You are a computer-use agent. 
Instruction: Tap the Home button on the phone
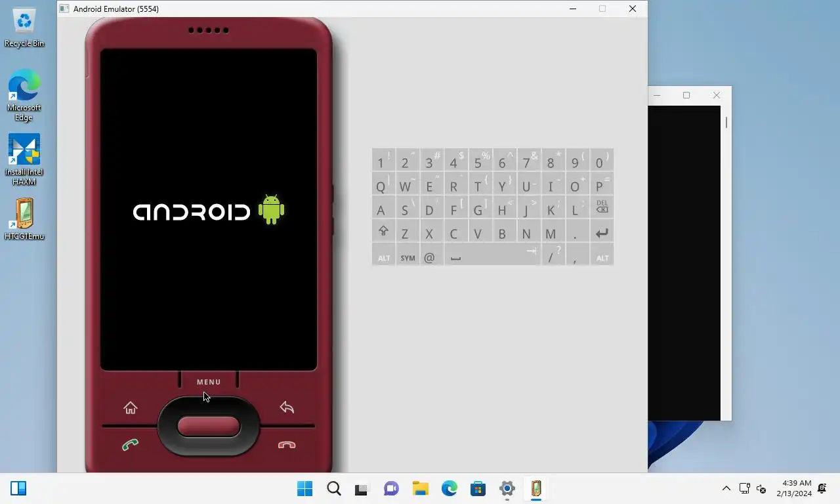(130, 408)
